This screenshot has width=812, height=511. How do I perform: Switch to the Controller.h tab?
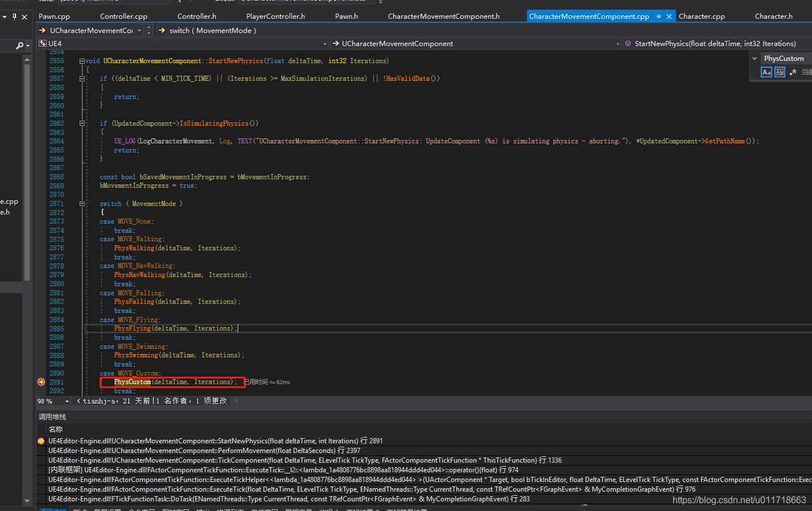(x=197, y=17)
